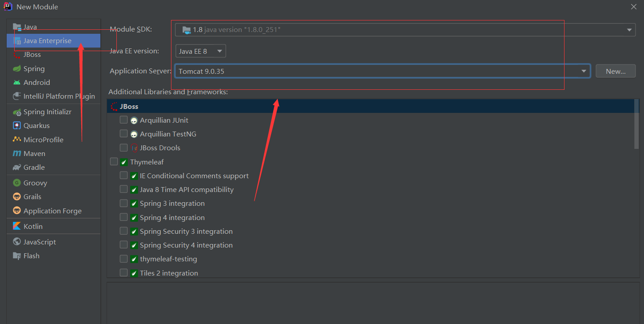Check Spring Security 3 integration checkbox
Screen dimensions: 644x324
pyautogui.click(x=123, y=231)
